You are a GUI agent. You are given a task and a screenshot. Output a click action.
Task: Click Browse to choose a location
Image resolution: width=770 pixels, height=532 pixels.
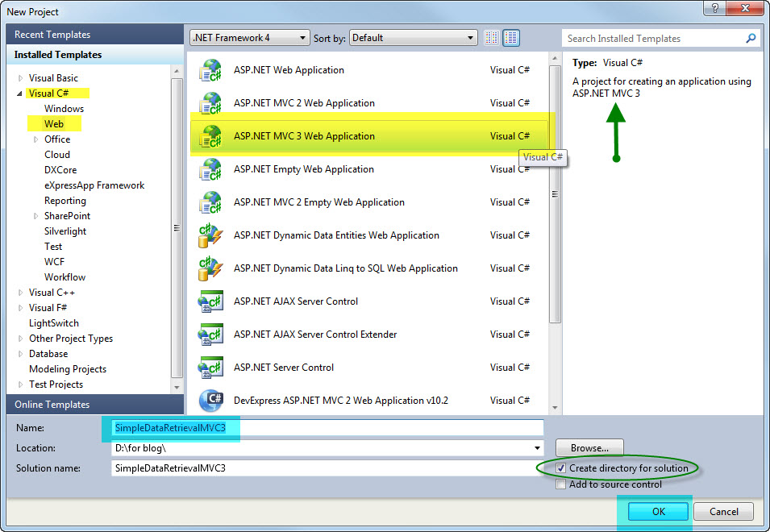click(589, 448)
